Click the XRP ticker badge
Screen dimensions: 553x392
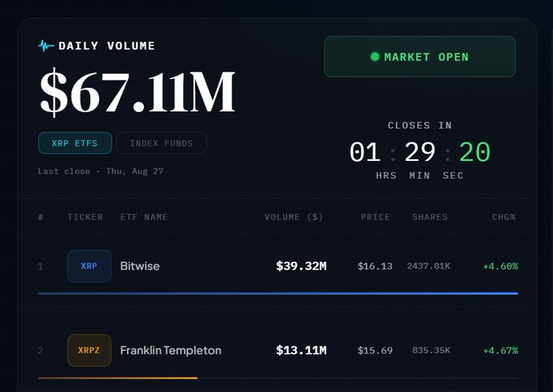pyautogui.click(x=89, y=266)
